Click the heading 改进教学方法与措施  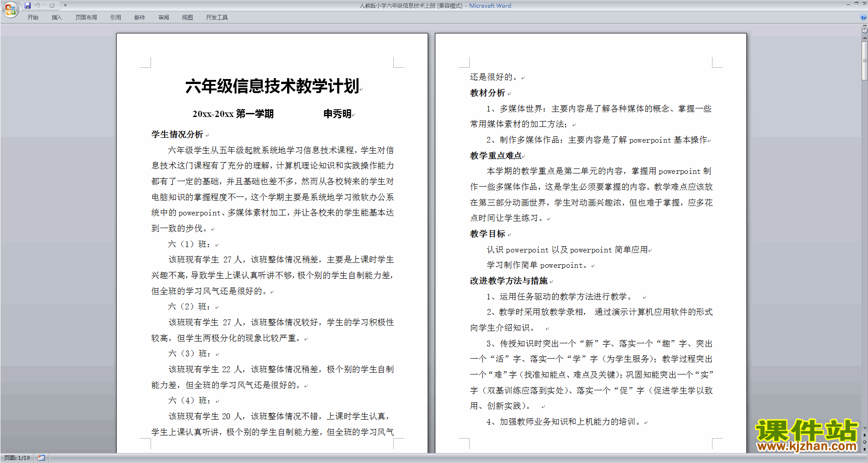pyautogui.click(x=509, y=281)
